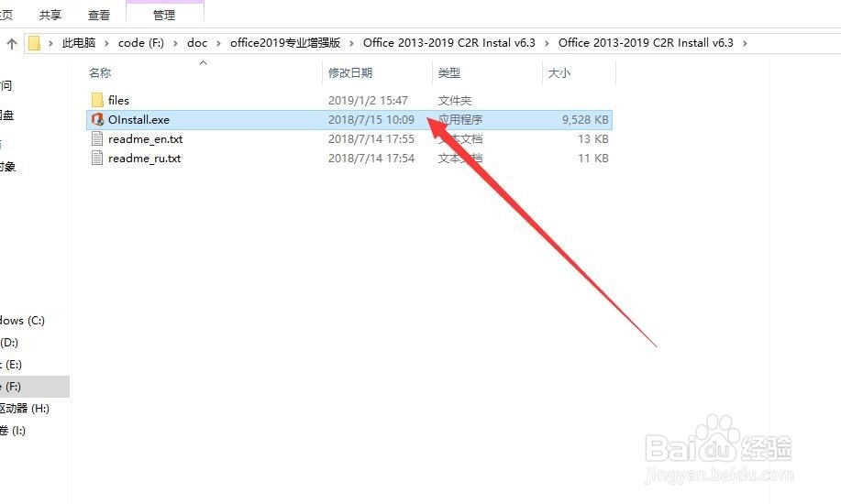The height and width of the screenshot is (504, 841).
Task: Click date 2019/1/2 15:47
Action: [x=368, y=100]
